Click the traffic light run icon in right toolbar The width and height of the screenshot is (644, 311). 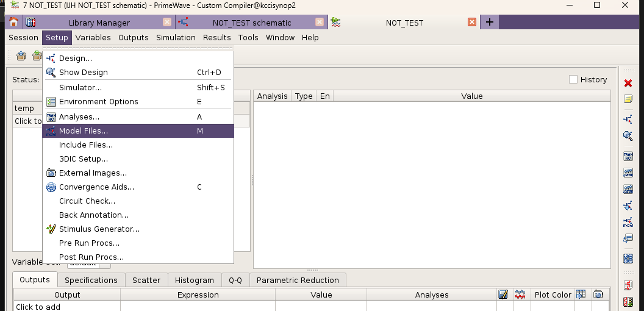[x=628, y=302]
